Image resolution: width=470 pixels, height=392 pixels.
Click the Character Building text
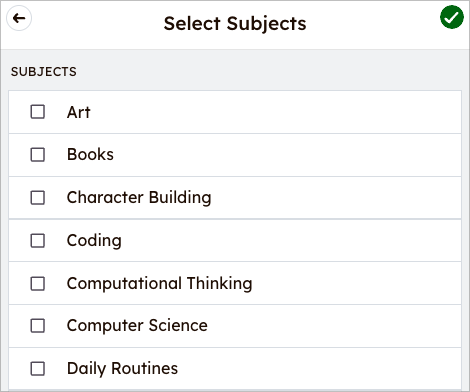coord(139,198)
